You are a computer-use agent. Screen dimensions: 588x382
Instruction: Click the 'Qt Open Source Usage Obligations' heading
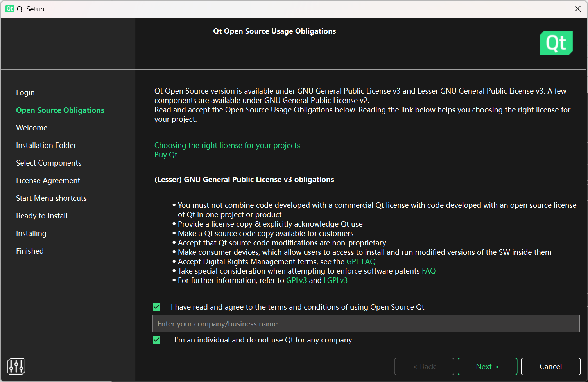point(274,31)
